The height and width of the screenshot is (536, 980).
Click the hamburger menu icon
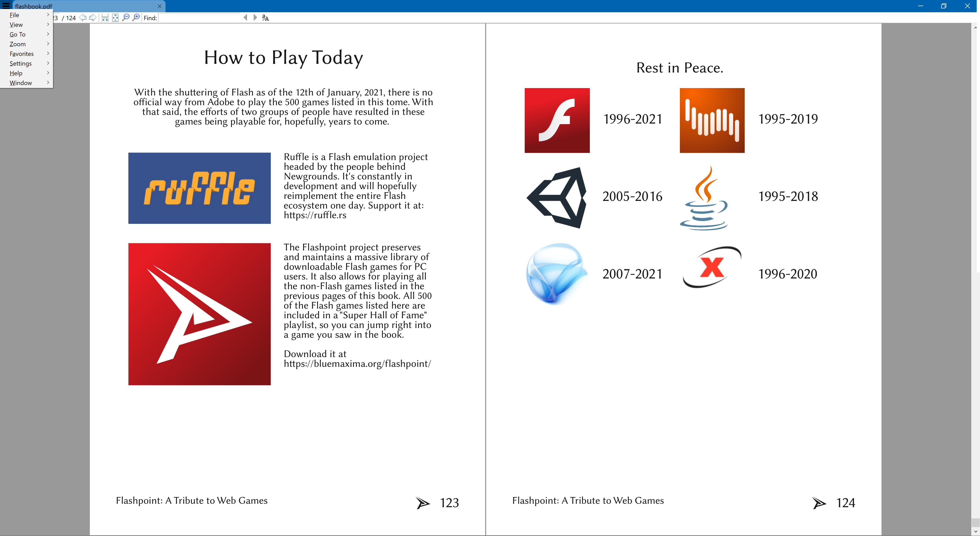6,5
